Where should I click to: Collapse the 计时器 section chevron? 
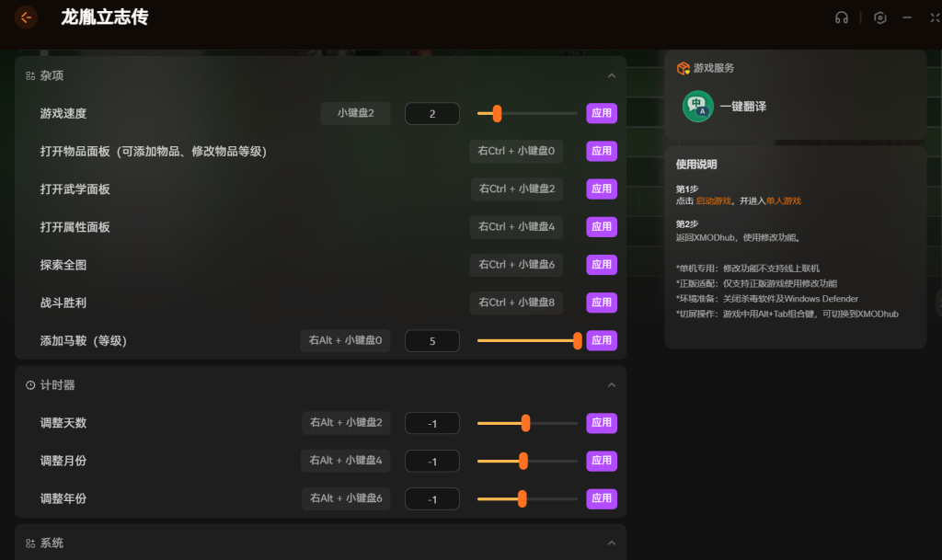tap(611, 385)
